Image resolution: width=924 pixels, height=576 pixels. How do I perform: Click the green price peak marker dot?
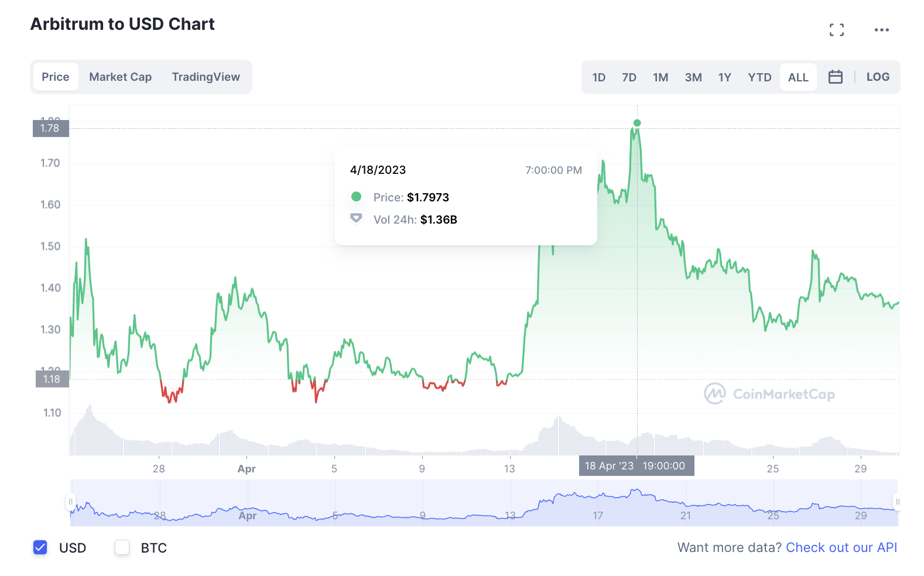tap(637, 123)
